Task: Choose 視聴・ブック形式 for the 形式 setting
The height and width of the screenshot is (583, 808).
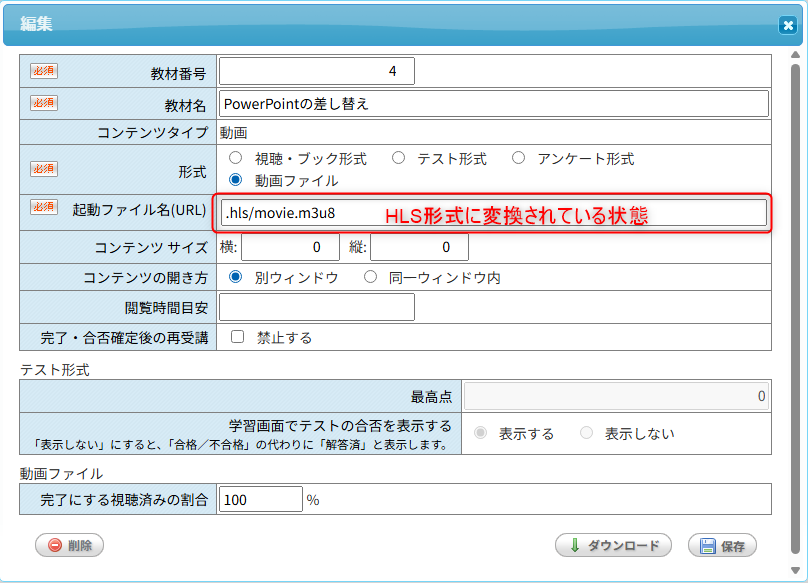Action: pos(235,156)
